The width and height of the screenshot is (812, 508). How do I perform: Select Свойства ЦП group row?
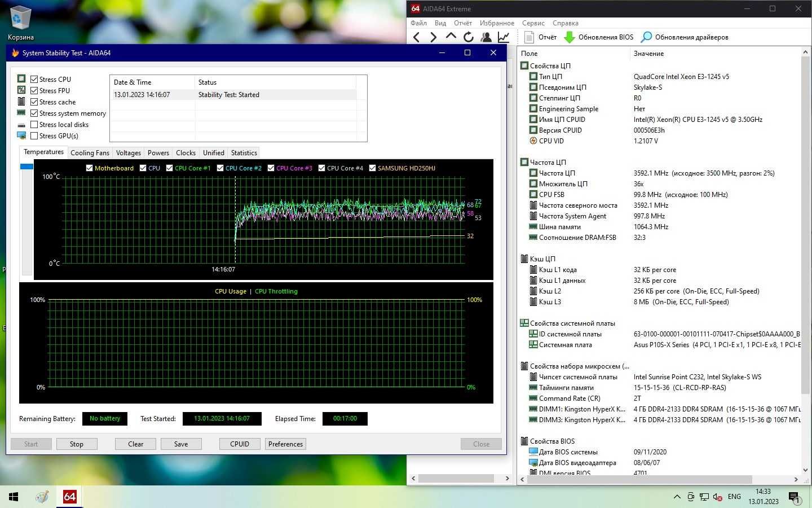[659, 66]
